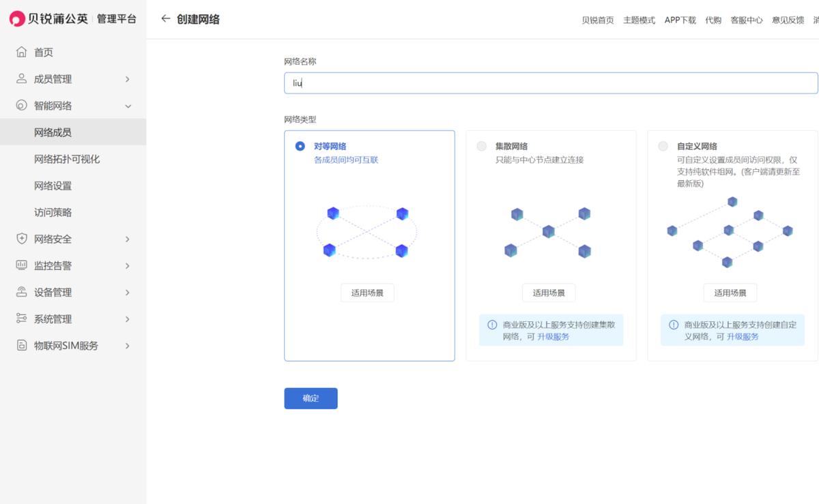This screenshot has width=819, height=504.
Task: Select the 自定义网络 option
Action: click(x=661, y=145)
